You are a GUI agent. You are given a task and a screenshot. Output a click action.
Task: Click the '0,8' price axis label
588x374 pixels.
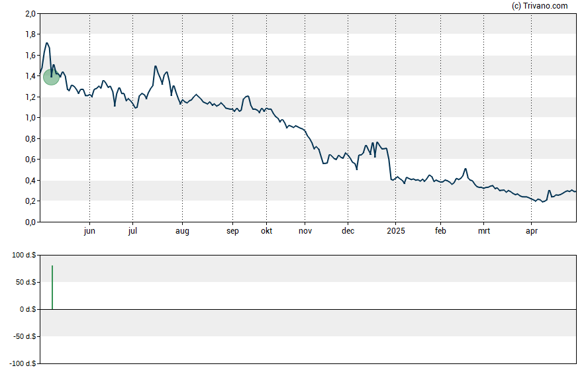coord(30,138)
